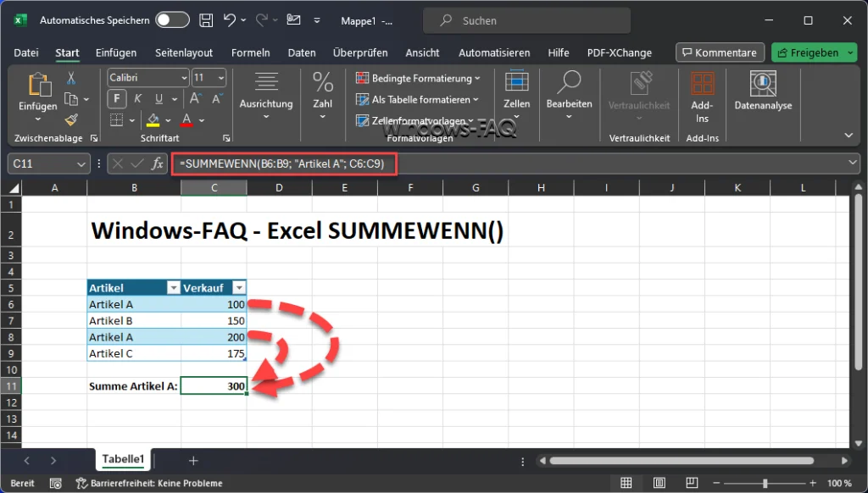Switch to the Formeln tab
The height and width of the screenshot is (493, 868).
[x=251, y=53]
